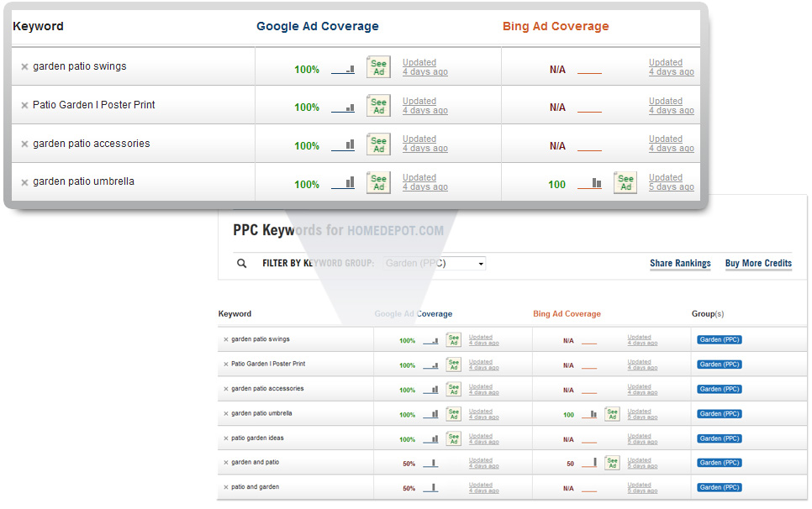Screen dimensions: 812x509
Task: Click Garden (PPC) tag for 'patio garden ideas'
Action: (x=719, y=438)
